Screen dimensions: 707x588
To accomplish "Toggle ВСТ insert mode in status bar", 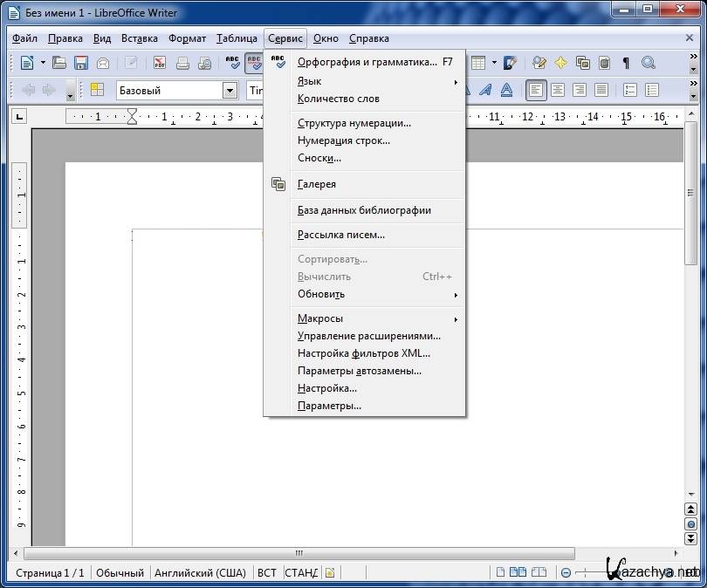I will click(x=266, y=573).
